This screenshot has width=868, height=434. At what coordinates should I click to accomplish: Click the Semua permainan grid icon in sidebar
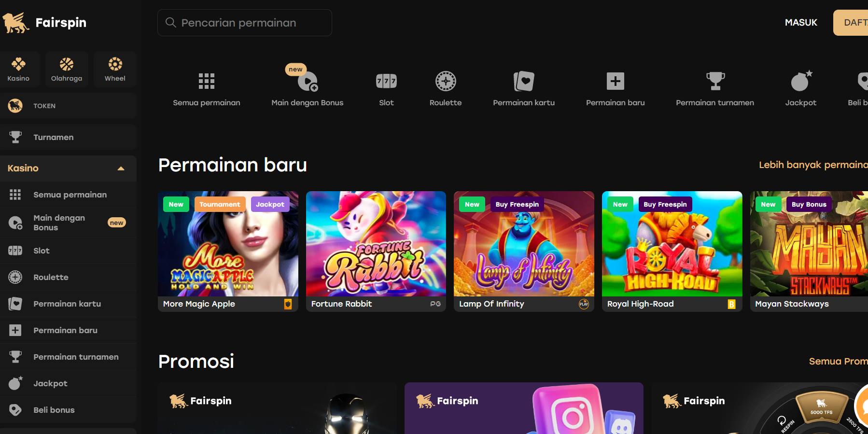15,195
